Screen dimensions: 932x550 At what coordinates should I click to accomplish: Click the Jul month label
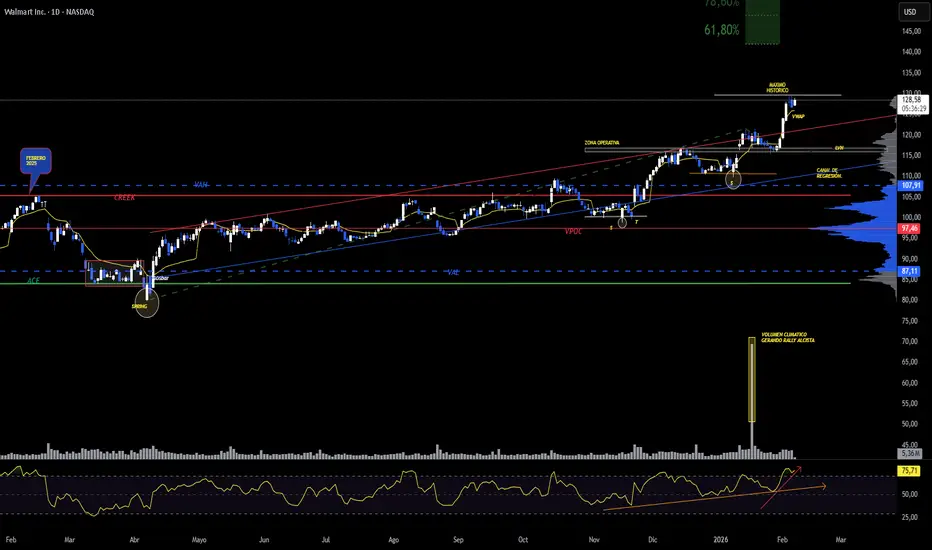click(326, 540)
